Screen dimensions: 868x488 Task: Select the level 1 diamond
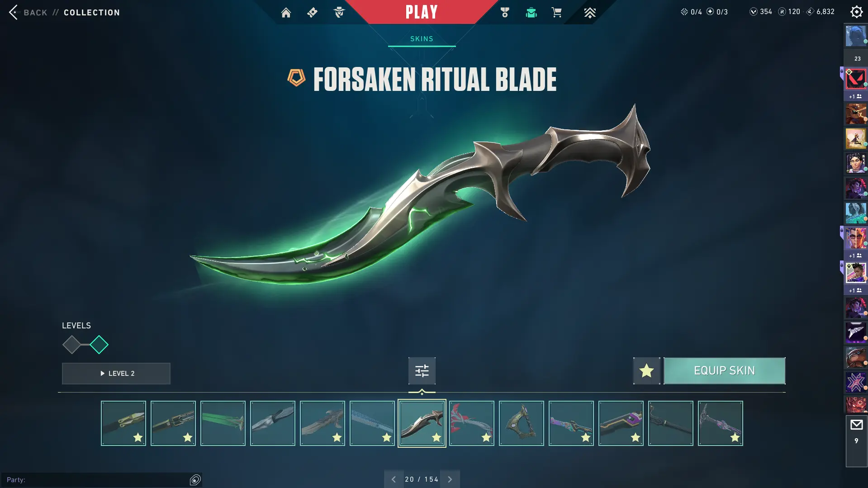(x=71, y=345)
